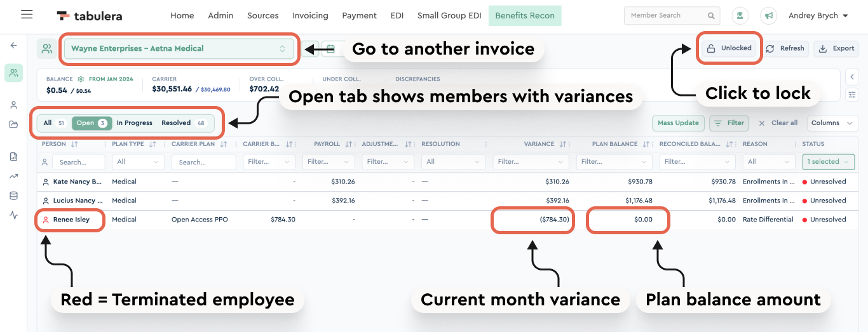868x332 pixels.
Task: Open Renee Isley member row
Action: pyautogui.click(x=71, y=220)
